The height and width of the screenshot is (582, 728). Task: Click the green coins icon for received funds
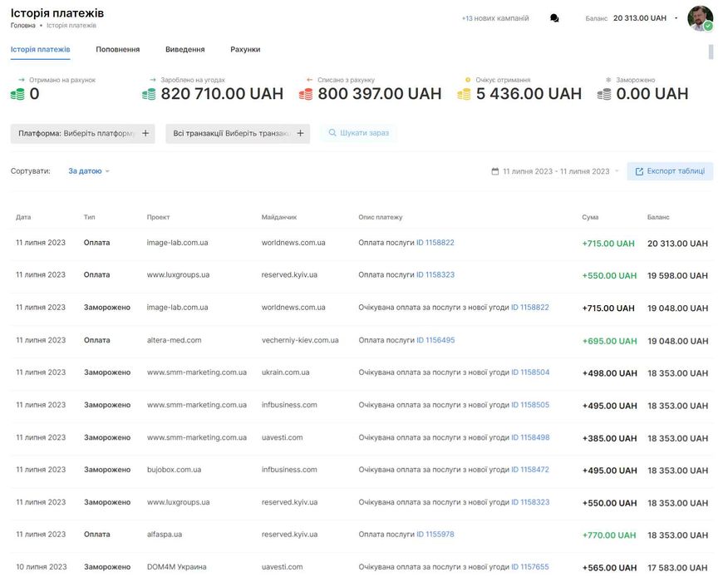(x=17, y=95)
